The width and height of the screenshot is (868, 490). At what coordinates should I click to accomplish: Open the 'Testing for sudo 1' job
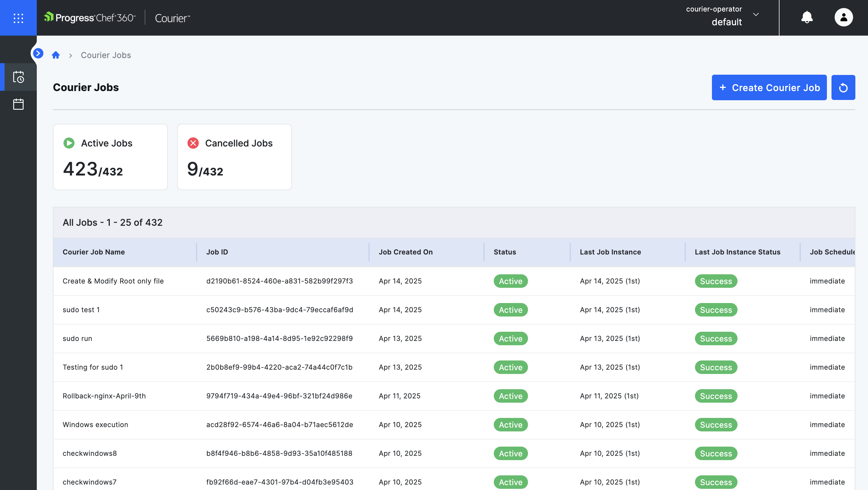pos(93,367)
